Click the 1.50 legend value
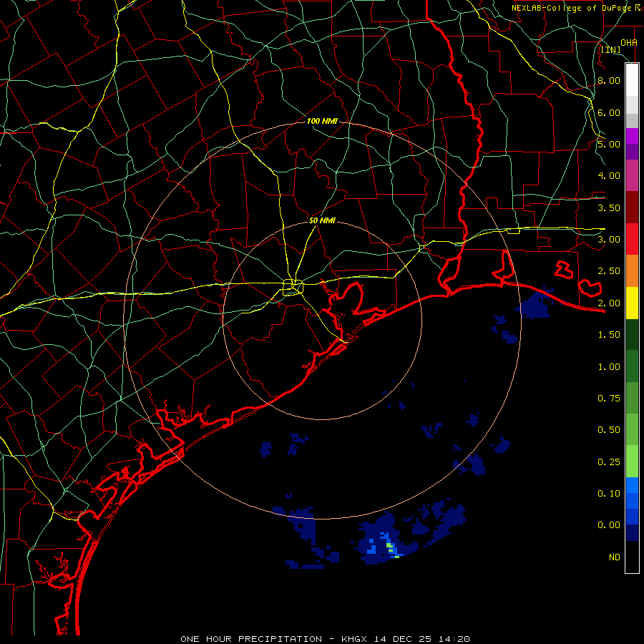The height and width of the screenshot is (644, 644). click(x=609, y=335)
